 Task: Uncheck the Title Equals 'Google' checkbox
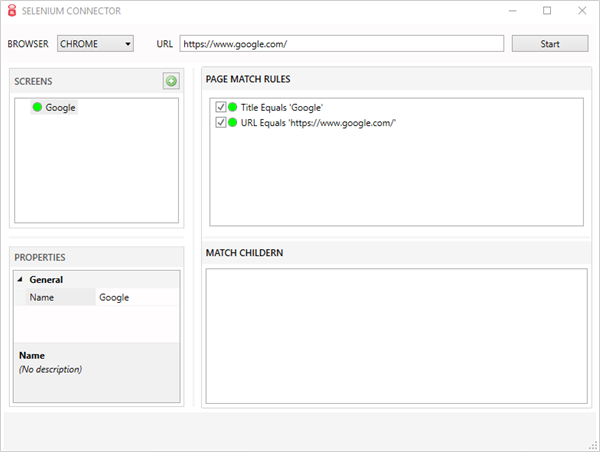point(220,107)
